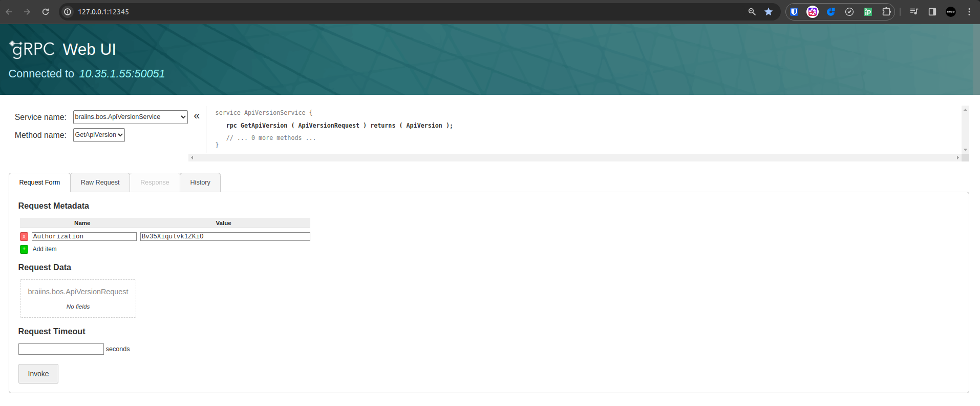This screenshot has width=980, height=406.
Task: Click the Authorization metadata name field
Action: pos(84,236)
